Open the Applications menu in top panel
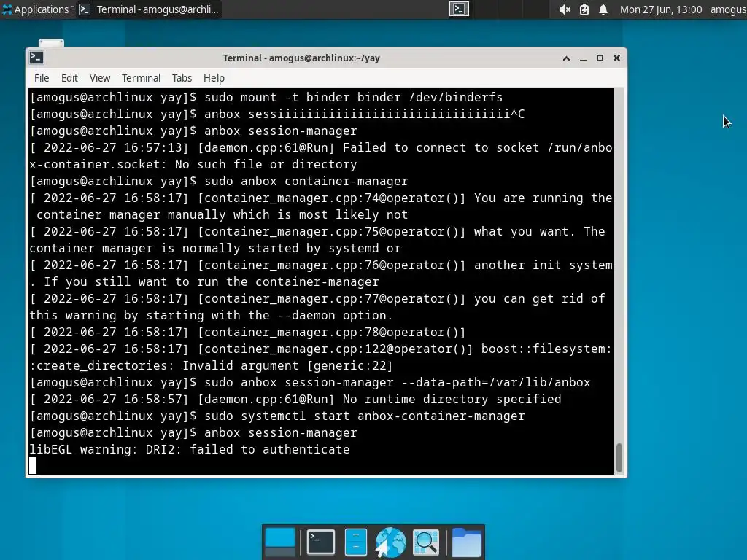 click(36, 9)
